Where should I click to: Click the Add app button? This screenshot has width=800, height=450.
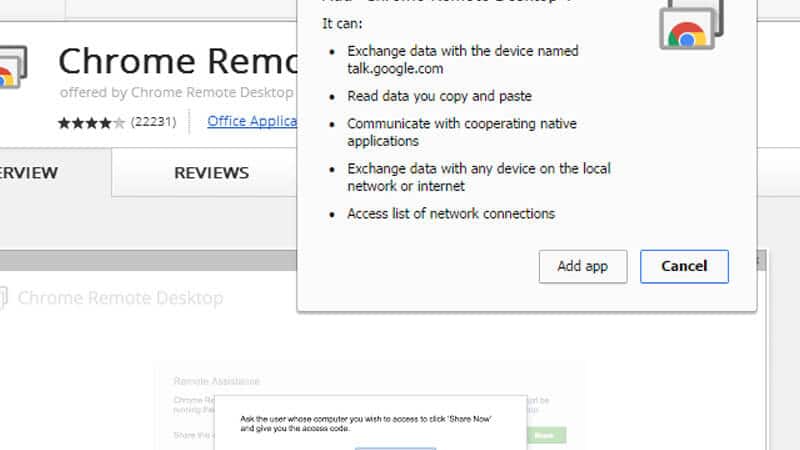click(x=583, y=266)
